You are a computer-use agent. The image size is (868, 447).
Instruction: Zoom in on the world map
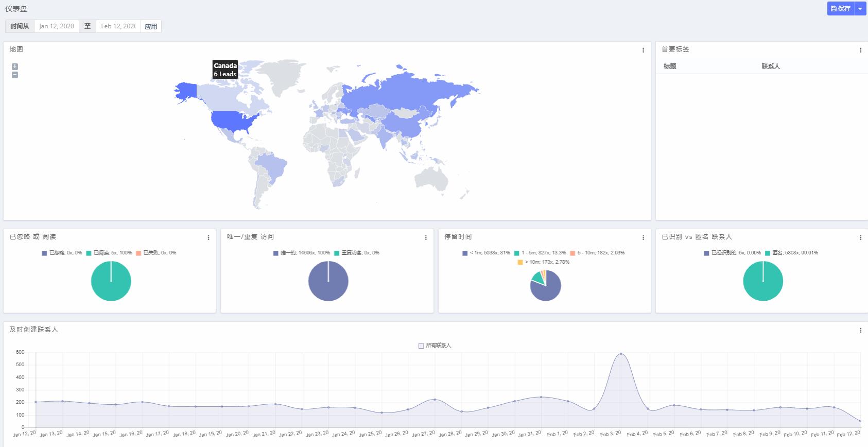pos(15,66)
